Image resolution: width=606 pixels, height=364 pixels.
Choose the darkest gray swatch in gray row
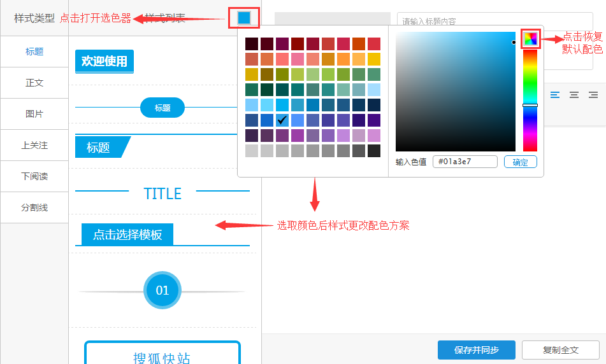[x=374, y=151]
